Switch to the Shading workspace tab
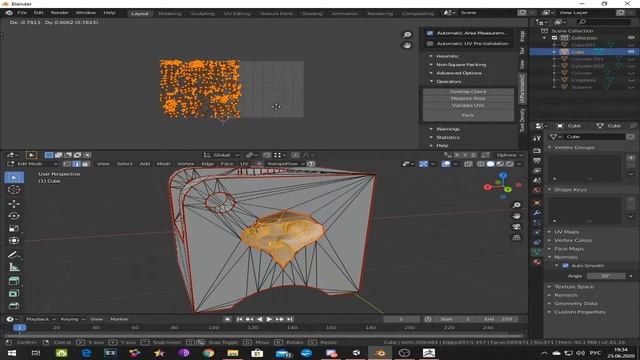 (x=312, y=13)
